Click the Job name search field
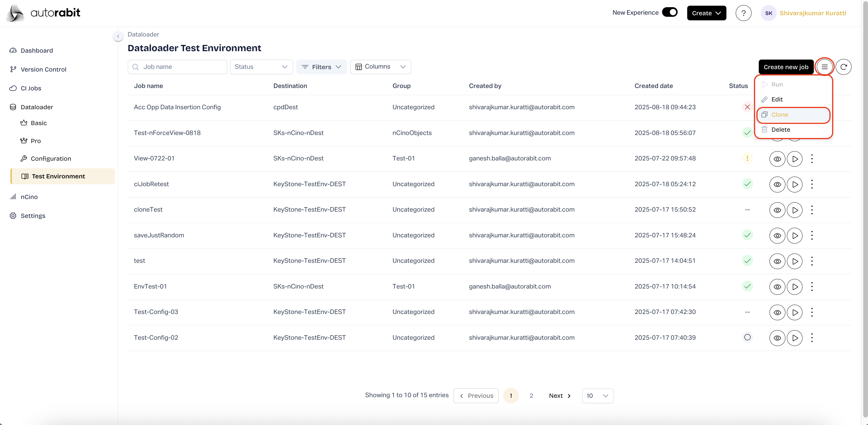Image resolution: width=868 pixels, height=425 pixels. point(177,67)
